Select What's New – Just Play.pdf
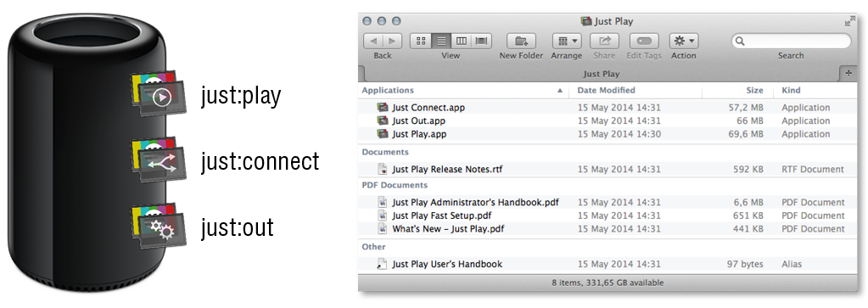The width and height of the screenshot is (868, 308). click(448, 229)
